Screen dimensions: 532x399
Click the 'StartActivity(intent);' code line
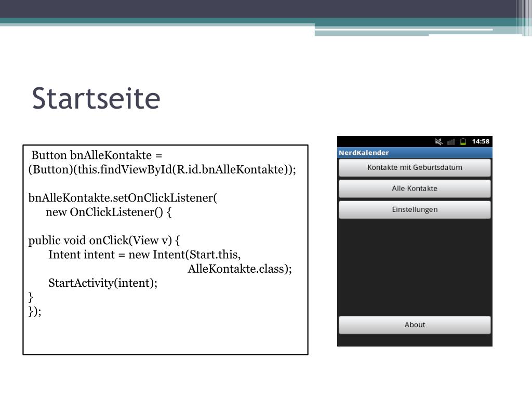[x=103, y=283]
